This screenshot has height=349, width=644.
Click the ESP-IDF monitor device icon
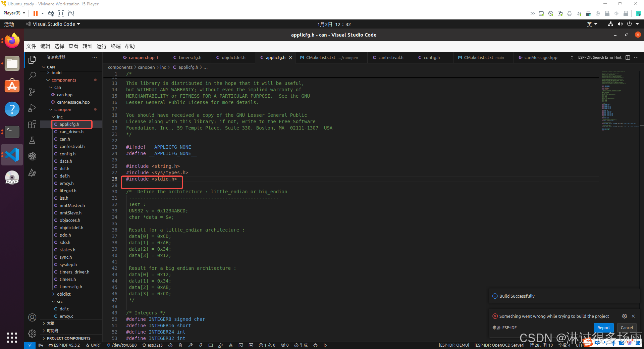click(211, 345)
